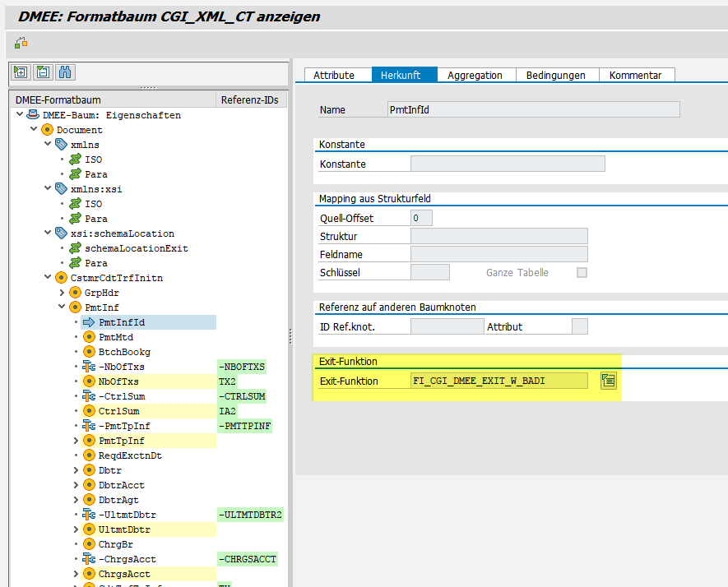Click the icon beside the Exit-Funktion field

click(608, 380)
